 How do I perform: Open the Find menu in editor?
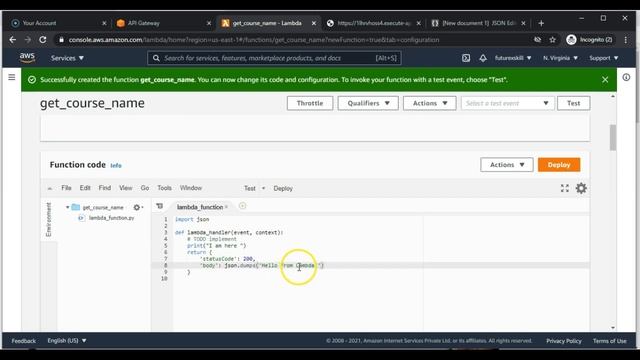[x=104, y=188]
